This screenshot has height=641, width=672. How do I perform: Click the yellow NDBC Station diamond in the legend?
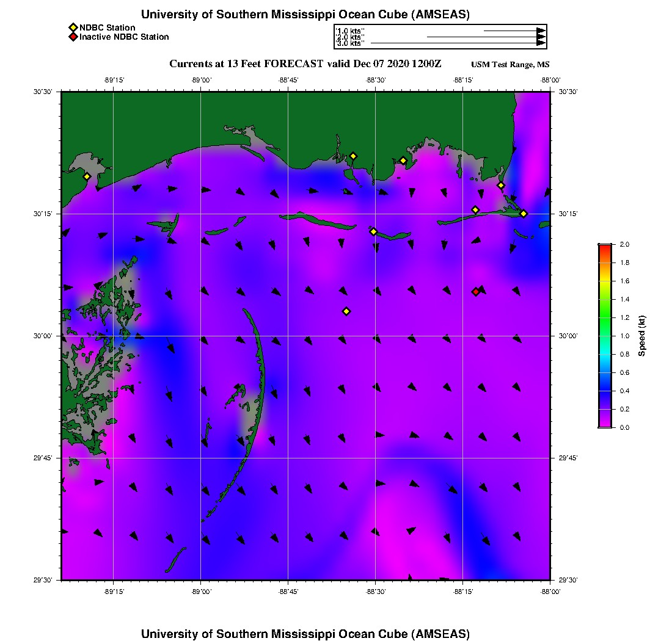[x=73, y=27]
